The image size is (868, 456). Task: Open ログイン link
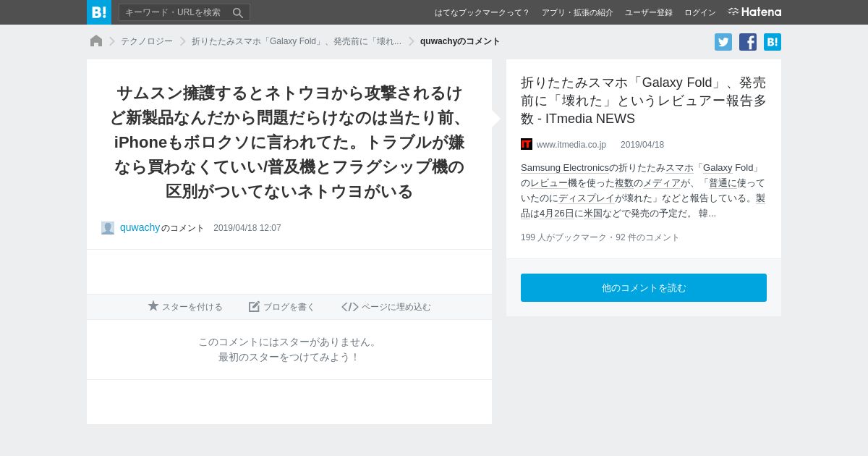point(700,12)
